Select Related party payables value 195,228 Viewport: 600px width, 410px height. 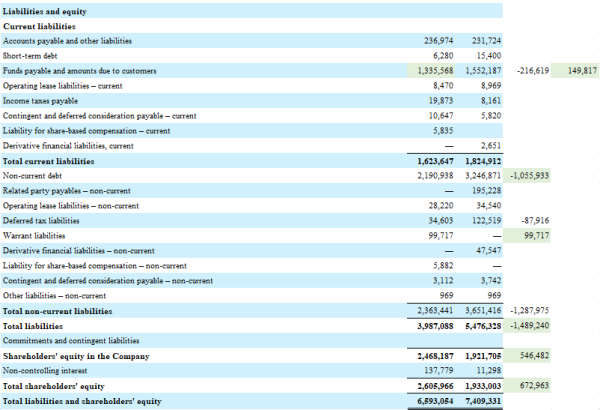[x=485, y=190]
